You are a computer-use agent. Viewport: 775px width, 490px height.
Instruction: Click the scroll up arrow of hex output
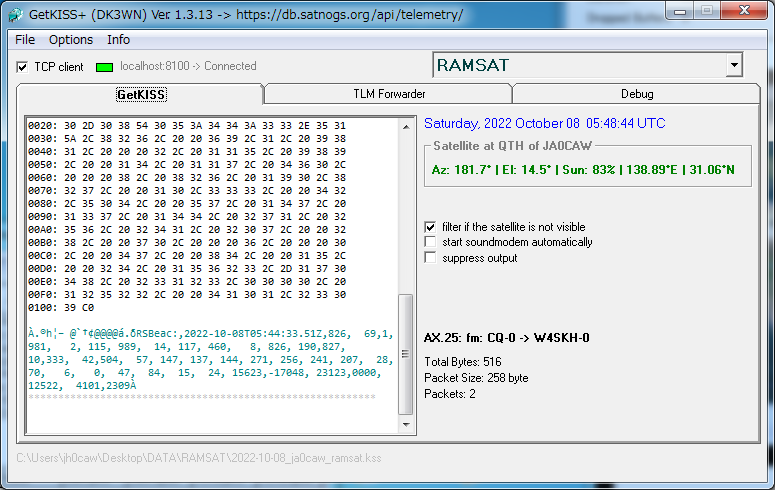click(406, 127)
